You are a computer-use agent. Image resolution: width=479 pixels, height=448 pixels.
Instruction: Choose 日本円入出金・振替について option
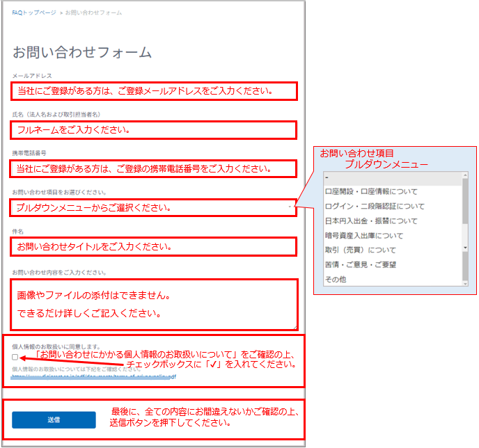click(x=393, y=221)
